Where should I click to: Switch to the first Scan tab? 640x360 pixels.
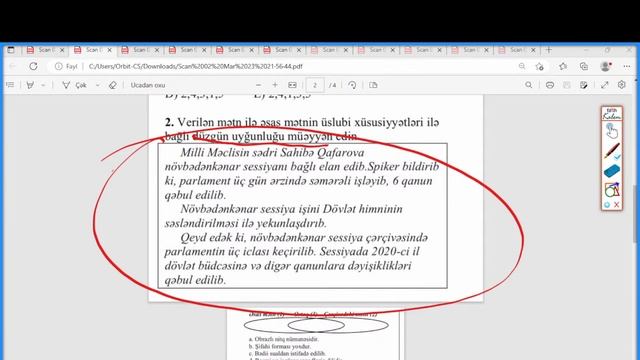(44, 50)
